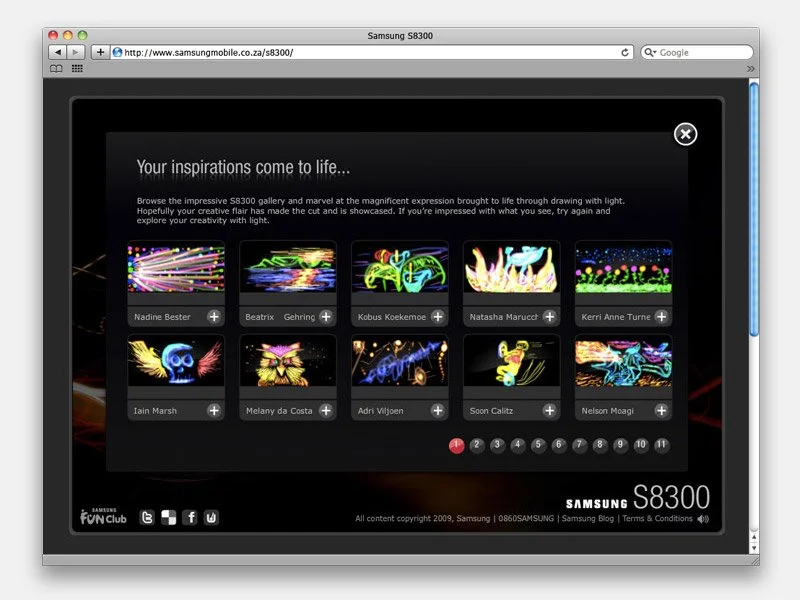Click the address bar URL field
Screen dimensions: 800x600
tap(371, 53)
